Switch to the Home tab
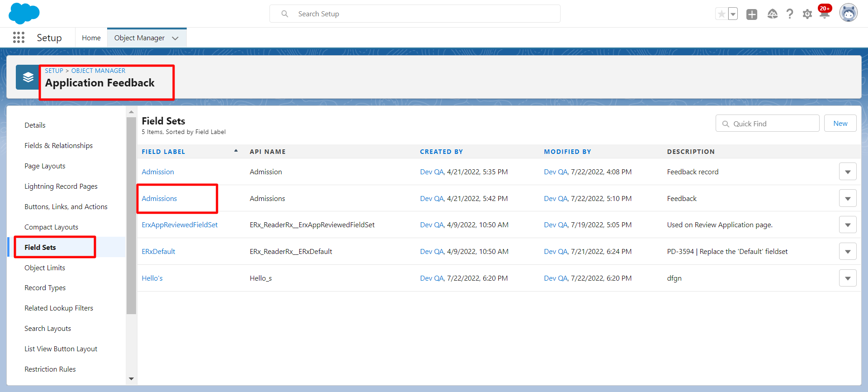 (91, 38)
